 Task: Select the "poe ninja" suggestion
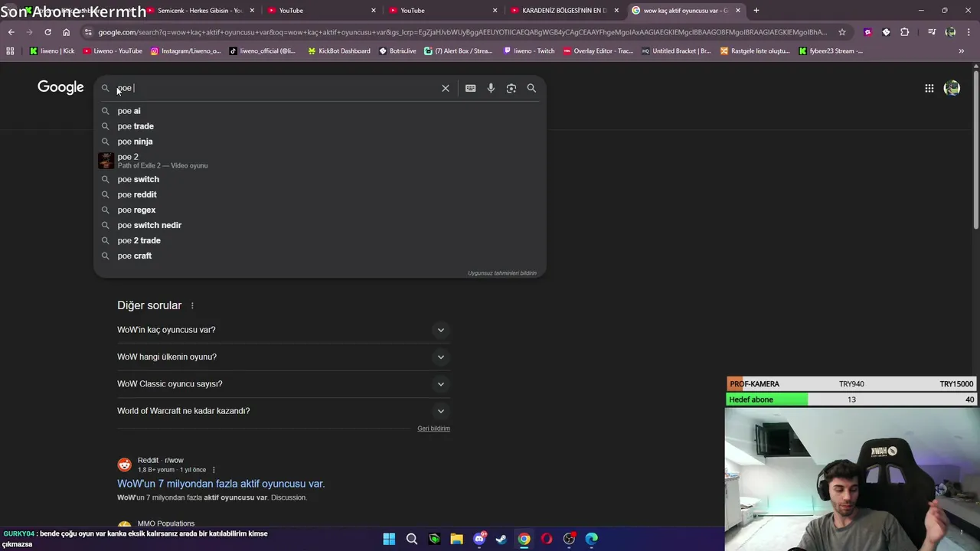click(x=320, y=142)
